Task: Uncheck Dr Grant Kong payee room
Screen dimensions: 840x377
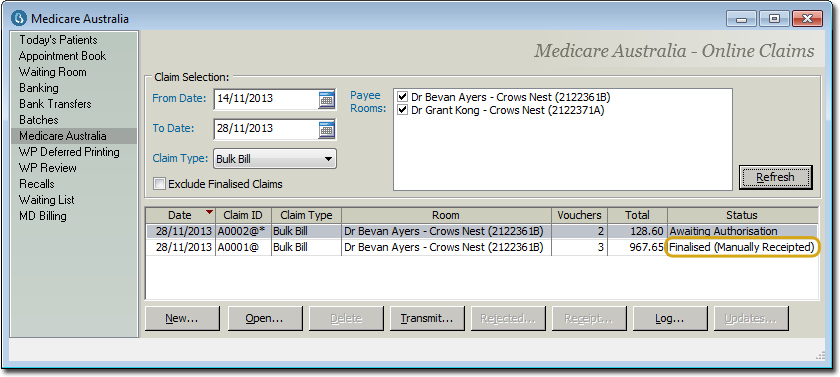Action: click(402, 110)
